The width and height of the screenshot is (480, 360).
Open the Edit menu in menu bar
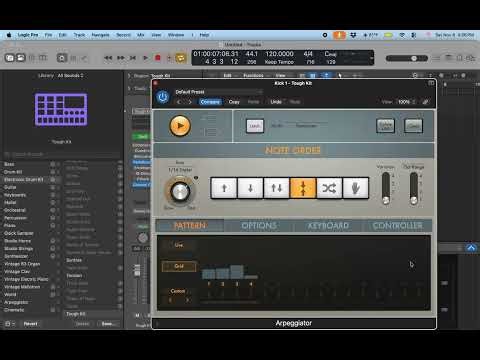(x=63, y=35)
